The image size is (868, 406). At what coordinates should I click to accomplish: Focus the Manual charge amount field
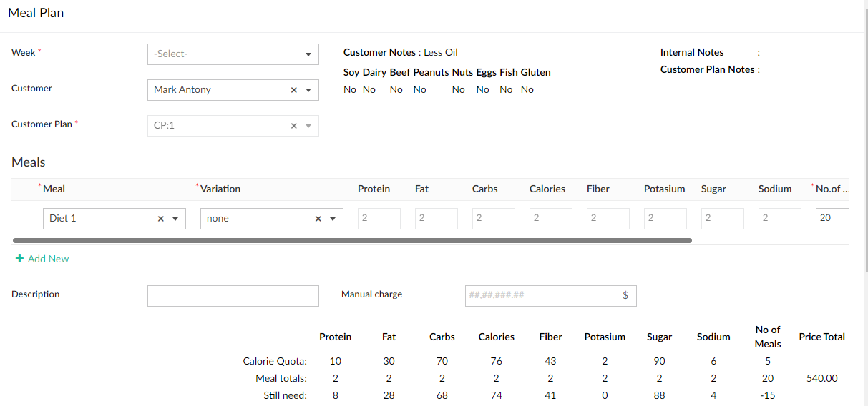pyautogui.click(x=540, y=296)
